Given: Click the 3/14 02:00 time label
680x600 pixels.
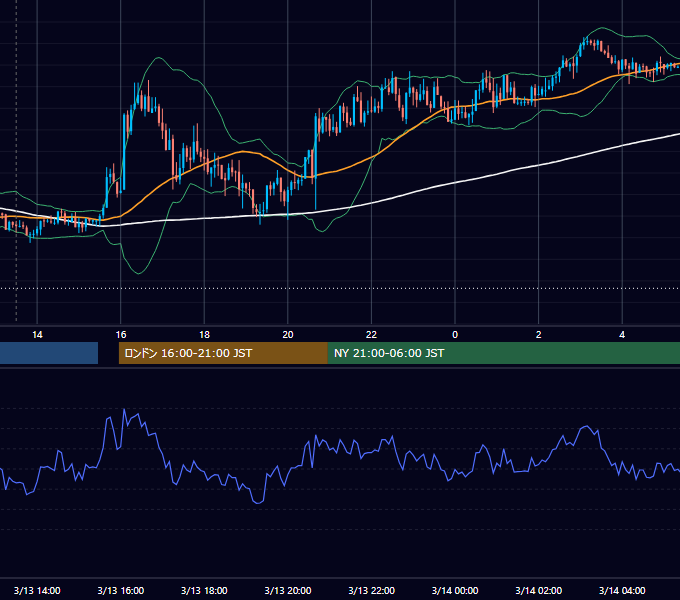Looking at the screenshot, I should 539,590.
